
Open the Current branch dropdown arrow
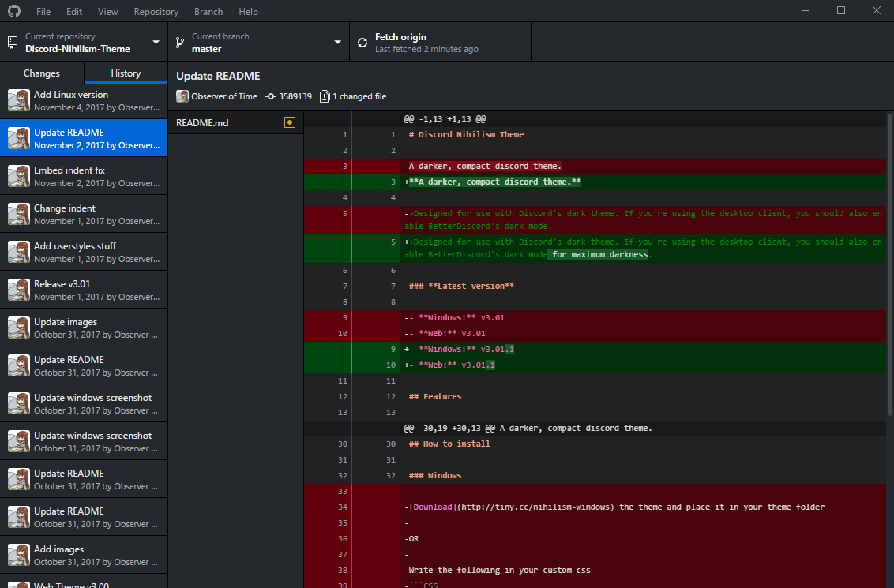(x=337, y=42)
